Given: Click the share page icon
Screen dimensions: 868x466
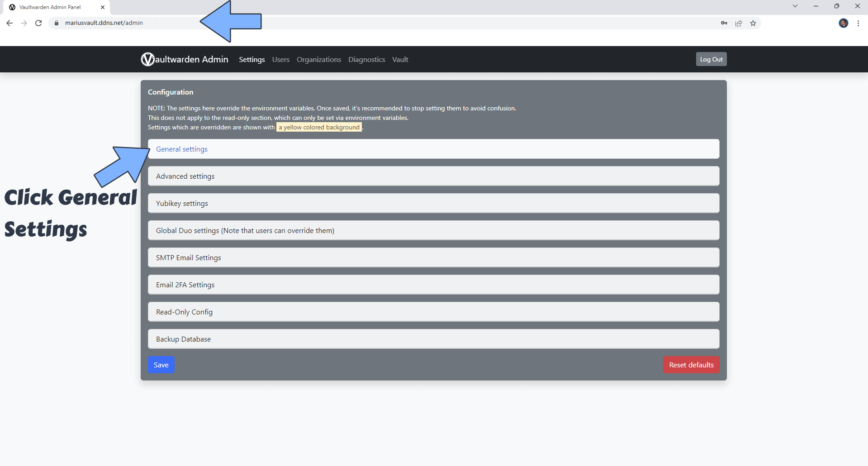Looking at the screenshot, I should (x=738, y=23).
